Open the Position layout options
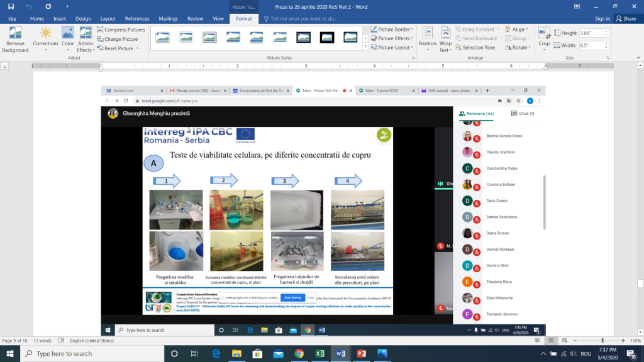Image resolution: width=644 pixels, height=362 pixels. [428, 39]
